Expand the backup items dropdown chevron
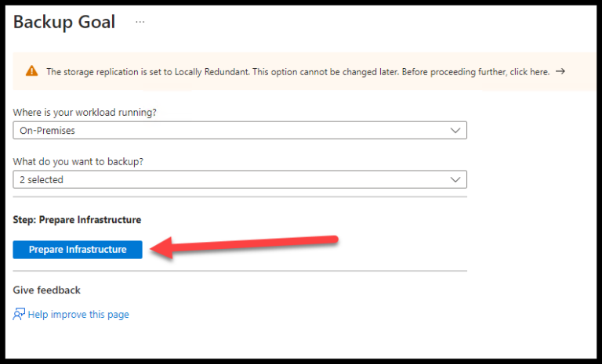 tap(455, 179)
